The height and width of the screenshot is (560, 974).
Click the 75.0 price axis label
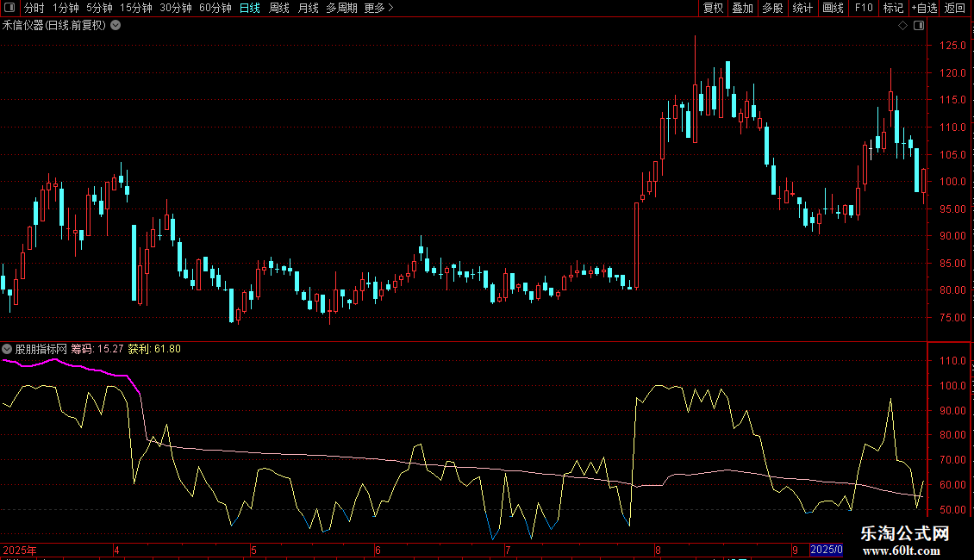click(x=952, y=318)
